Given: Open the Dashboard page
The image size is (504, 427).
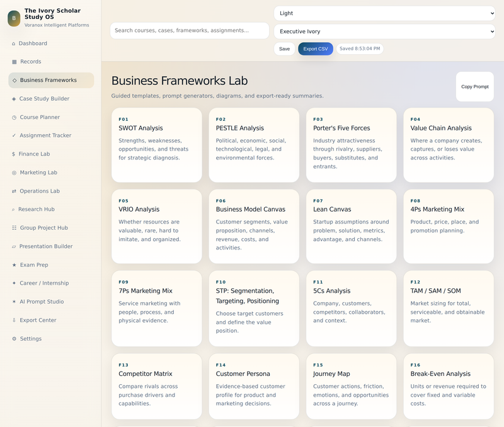Looking at the screenshot, I should pos(51,43).
